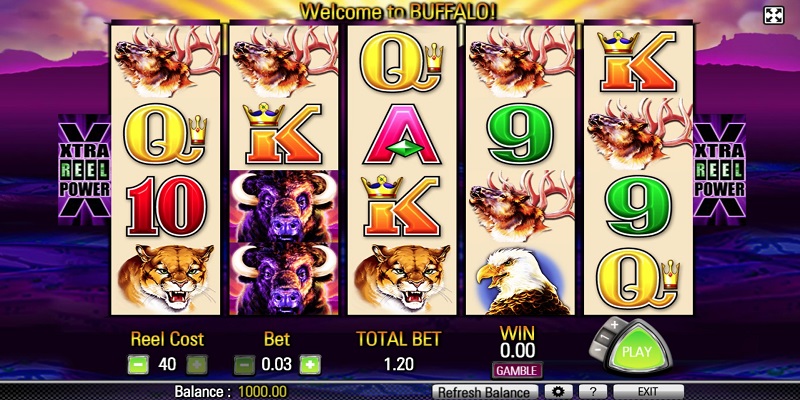The height and width of the screenshot is (400, 800).
Task: Hit the green PLAY button
Action: [x=636, y=350]
